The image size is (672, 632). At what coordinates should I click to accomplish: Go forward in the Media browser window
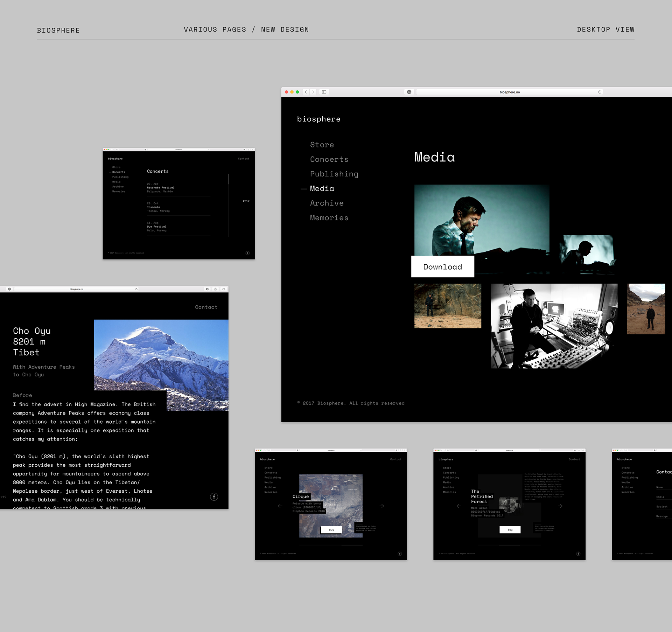313,92
